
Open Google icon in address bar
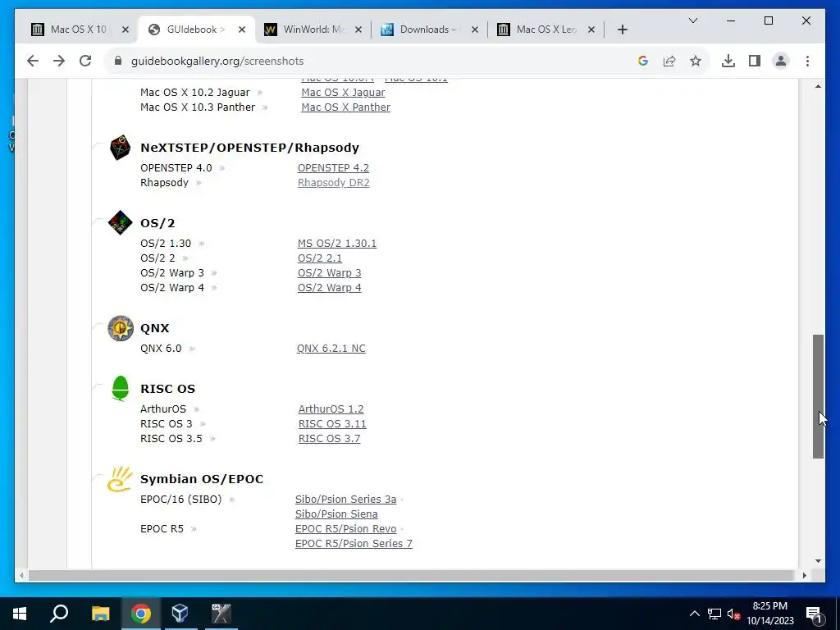(x=643, y=61)
